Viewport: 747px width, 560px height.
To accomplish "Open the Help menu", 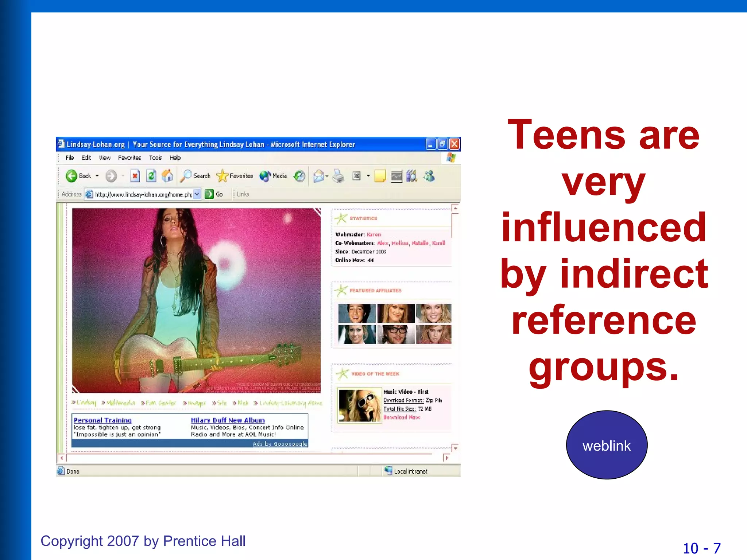I will point(175,157).
